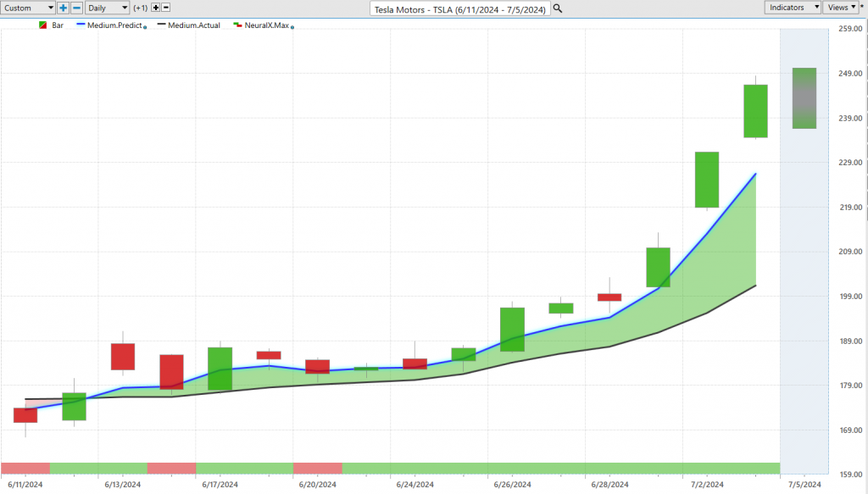
Task: Click the "6/24/2024" date axis label
Action: [x=415, y=485]
